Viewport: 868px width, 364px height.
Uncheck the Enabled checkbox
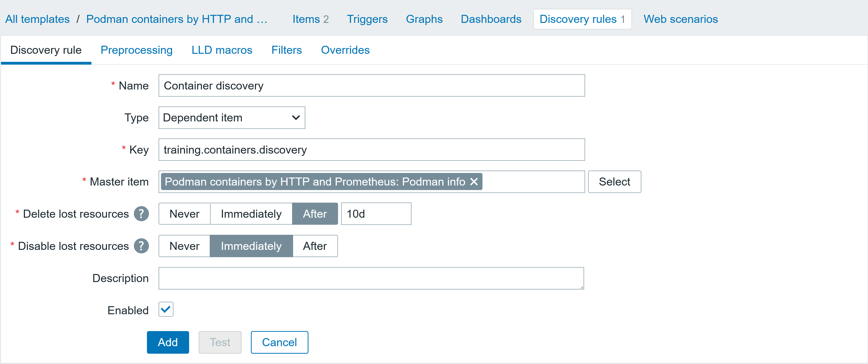166,309
